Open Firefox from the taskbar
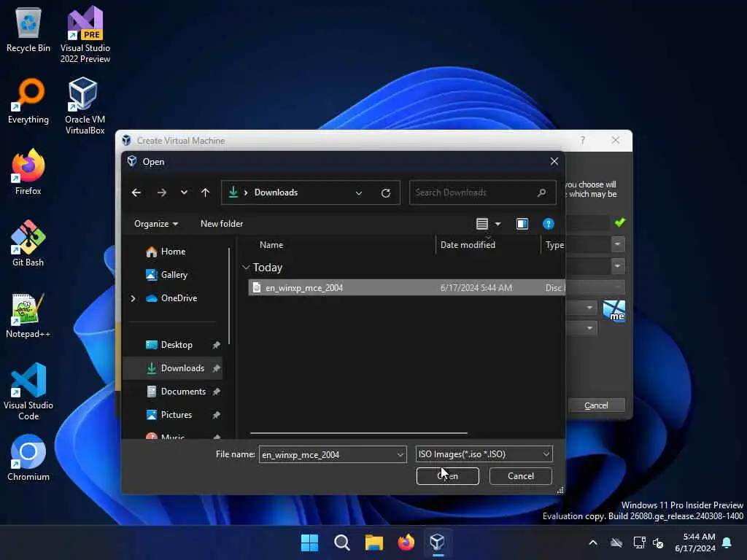This screenshot has height=560, width=747. click(x=406, y=542)
